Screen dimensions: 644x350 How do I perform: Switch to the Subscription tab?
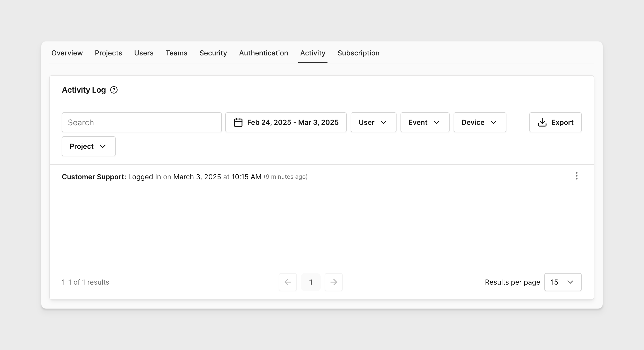coord(358,53)
